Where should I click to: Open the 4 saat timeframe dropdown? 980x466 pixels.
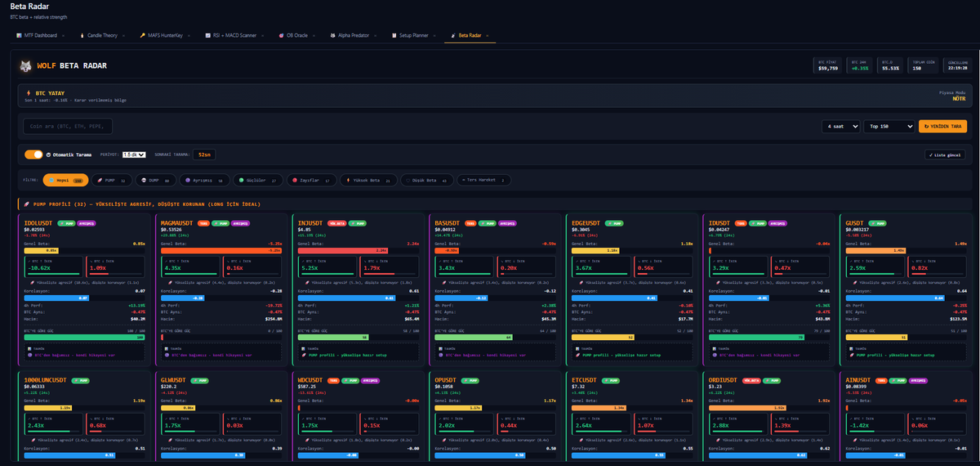[x=840, y=127]
